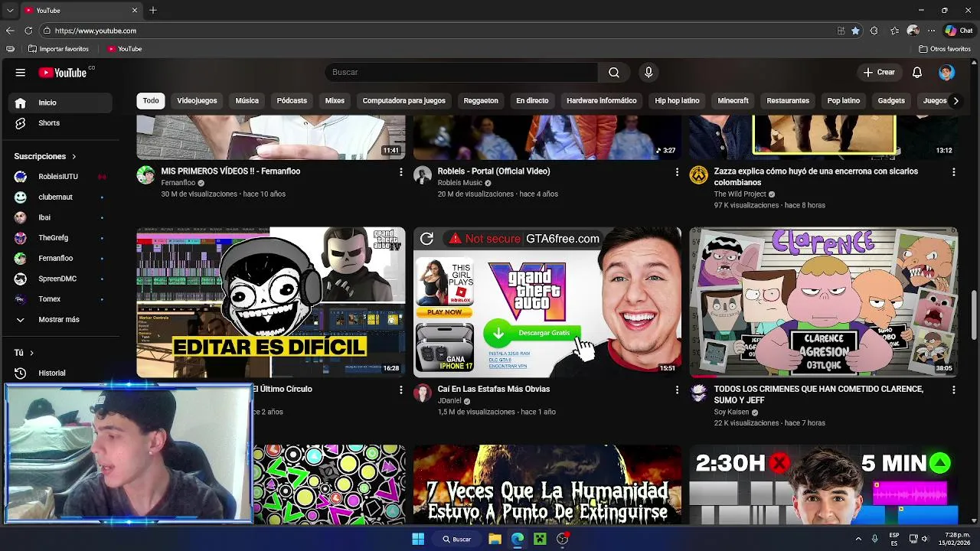Open YouTube bookmark in favorites bar
The image size is (980, 551).
click(x=125, y=49)
